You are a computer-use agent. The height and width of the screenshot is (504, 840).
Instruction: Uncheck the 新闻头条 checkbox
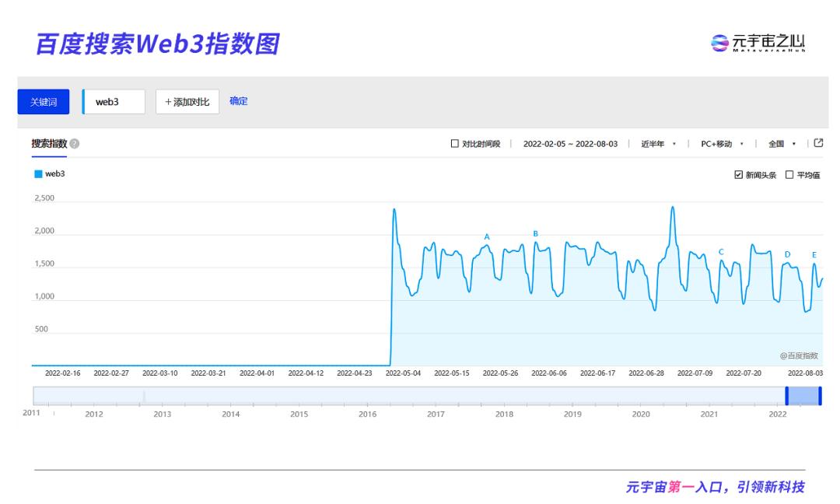[738, 174]
